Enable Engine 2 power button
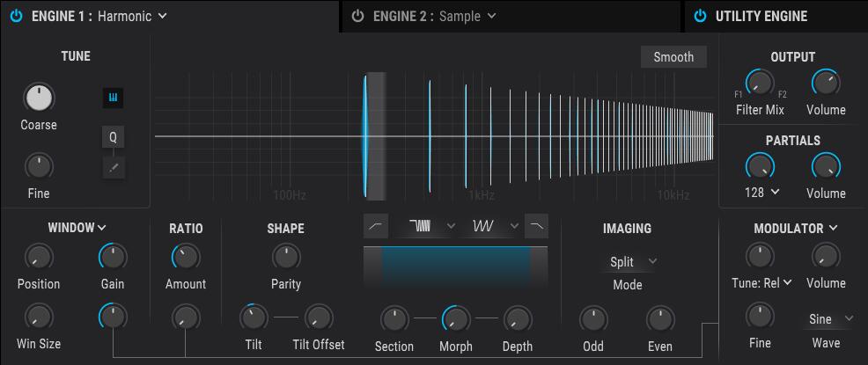Viewport: 868px width, 365px height. (x=357, y=16)
